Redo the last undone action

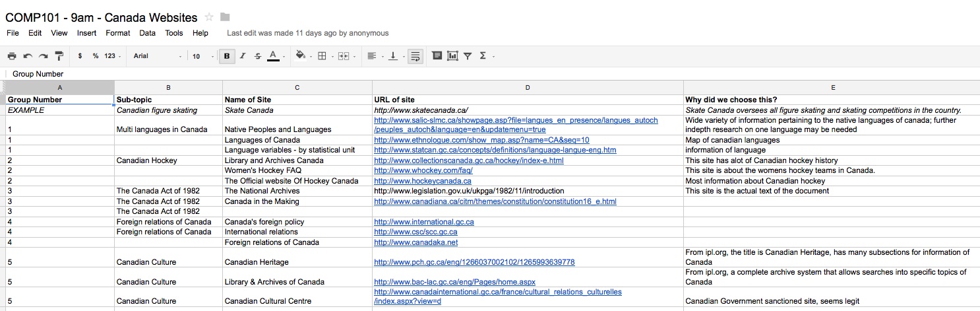click(43, 56)
